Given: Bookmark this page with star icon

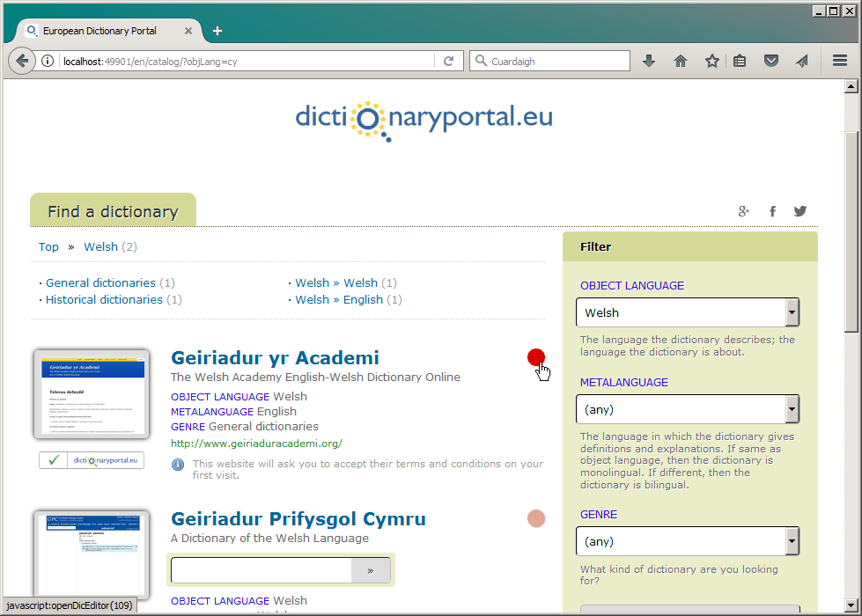Looking at the screenshot, I should [x=712, y=61].
